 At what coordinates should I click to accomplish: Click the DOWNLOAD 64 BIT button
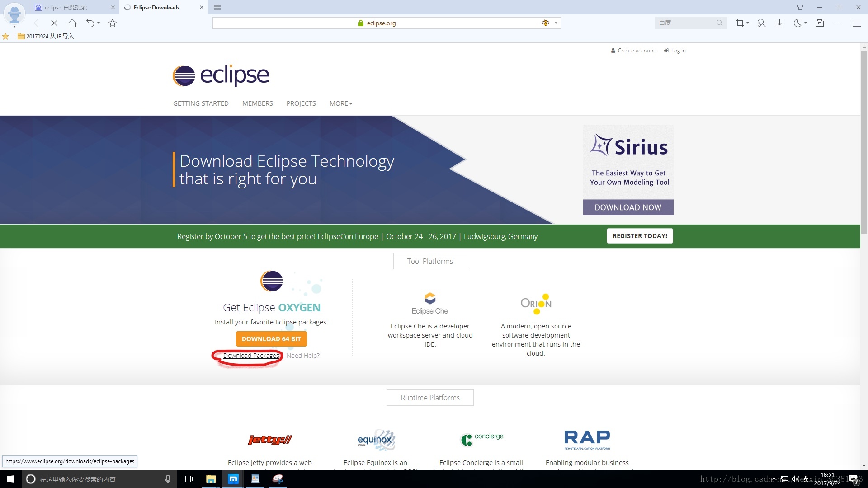coord(271,339)
